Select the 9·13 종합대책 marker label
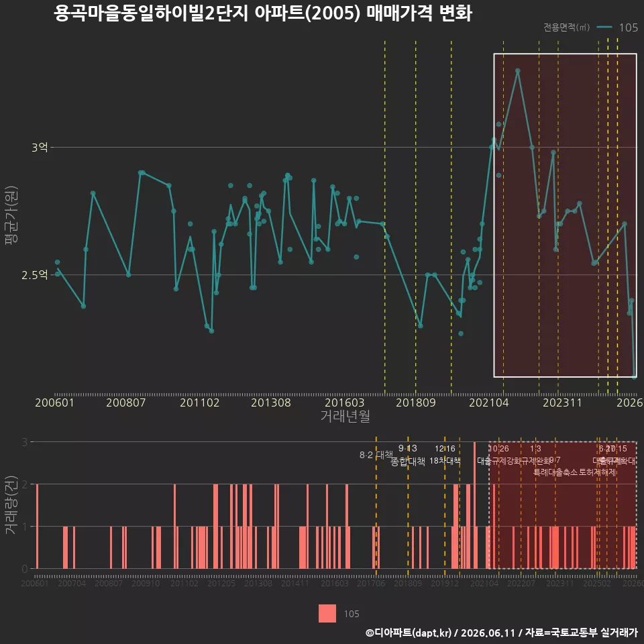The height and width of the screenshot is (644, 644). (x=407, y=455)
